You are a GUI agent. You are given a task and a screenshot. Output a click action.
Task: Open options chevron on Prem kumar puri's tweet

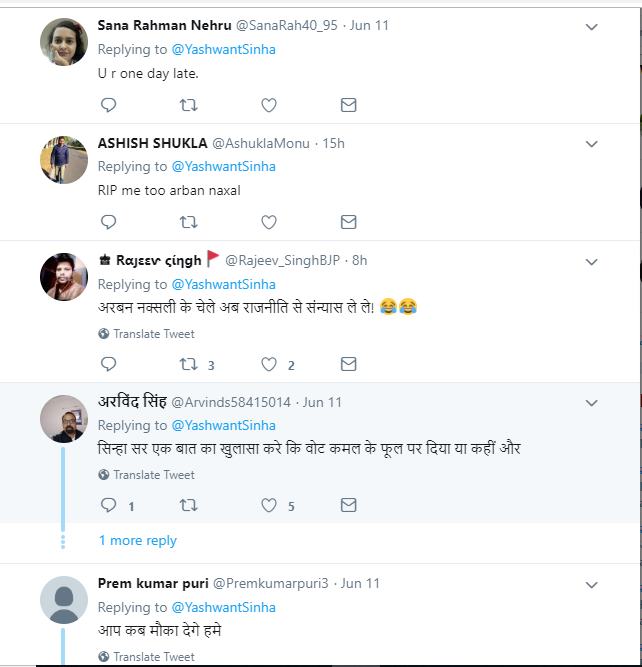pos(591,584)
